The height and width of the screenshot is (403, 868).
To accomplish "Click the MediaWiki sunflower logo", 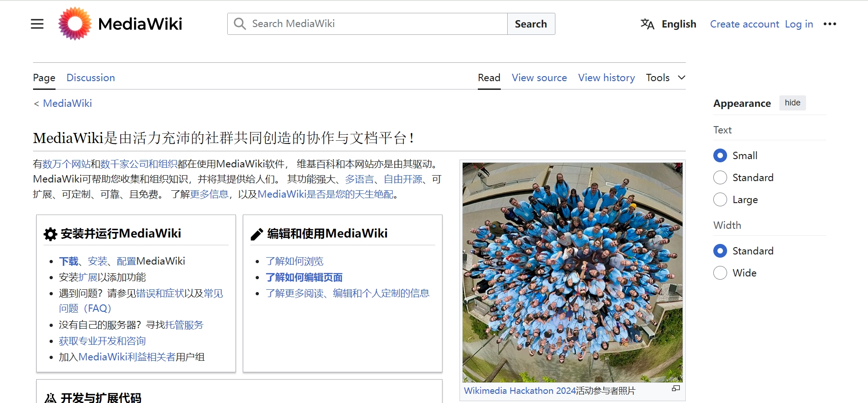I will point(75,24).
